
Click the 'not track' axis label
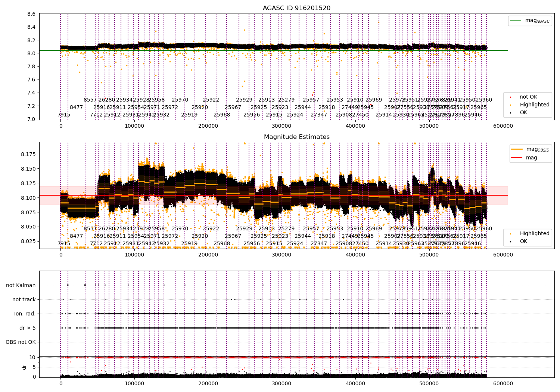24,299
